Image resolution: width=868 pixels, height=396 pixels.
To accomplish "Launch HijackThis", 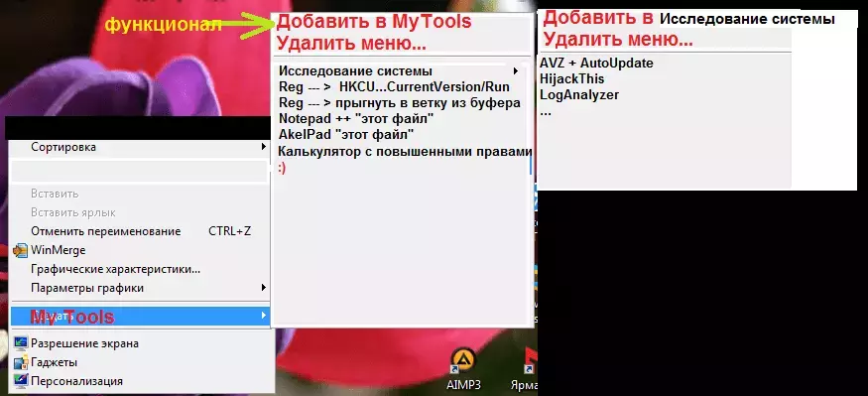I will [571, 79].
